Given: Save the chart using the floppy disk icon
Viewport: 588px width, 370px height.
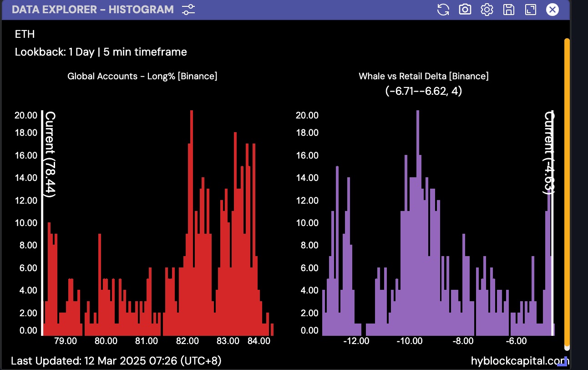Looking at the screenshot, I should coord(508,10).
